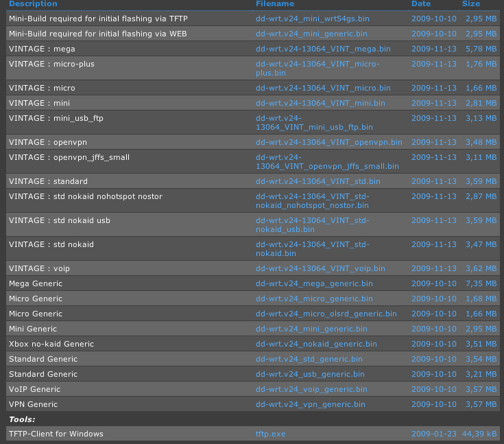This screenshot has width=504, height=444.
Task: Download dd-wrt.v24_mini_wrt54gs.bin file
Action: (313, 19)
